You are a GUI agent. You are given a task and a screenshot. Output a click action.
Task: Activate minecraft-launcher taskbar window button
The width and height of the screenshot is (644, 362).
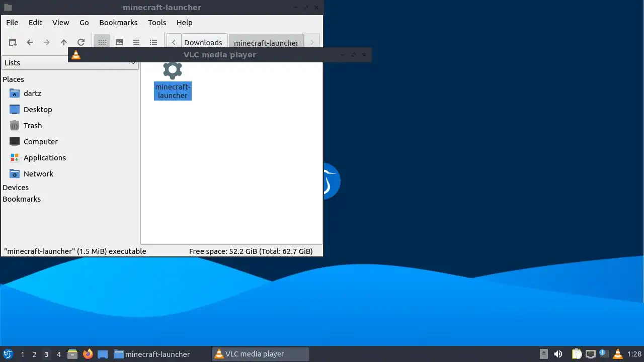tap(160, 354)
